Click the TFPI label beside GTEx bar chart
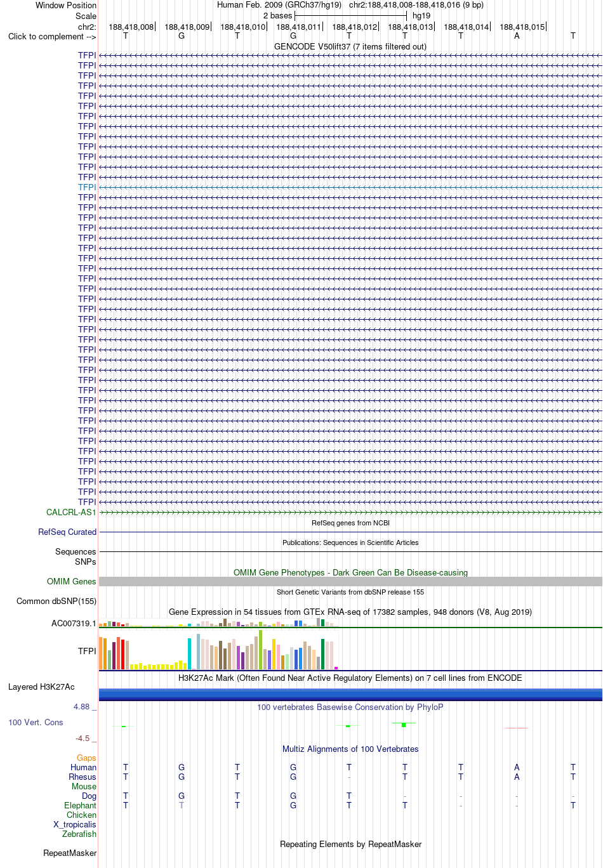 pos(87,651)
